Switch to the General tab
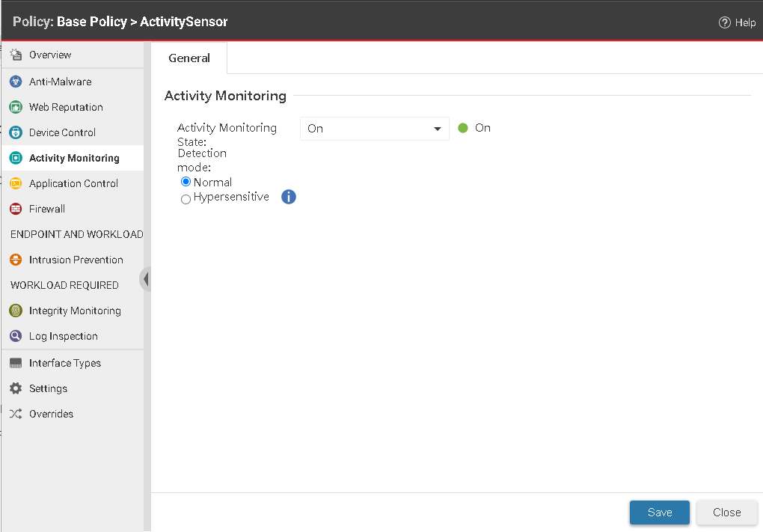 tap(189, 58)
